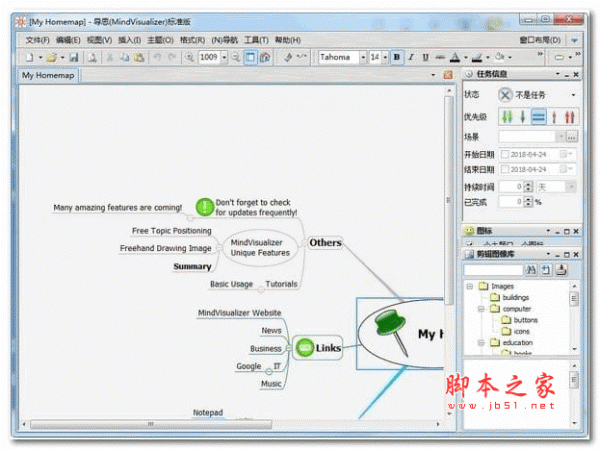This screenshot has width=600, height=450.
Task: Open the zoom percentage dropdown
Action: tap(224, 57)
